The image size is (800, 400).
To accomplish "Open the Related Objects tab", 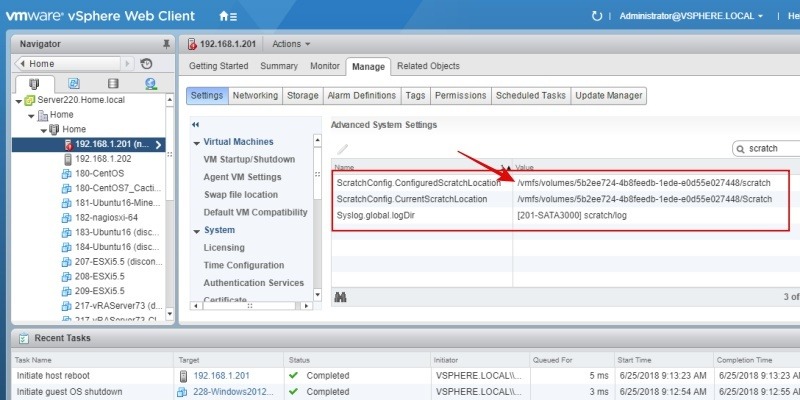I will pyautogui.click(x=428, y=66).
